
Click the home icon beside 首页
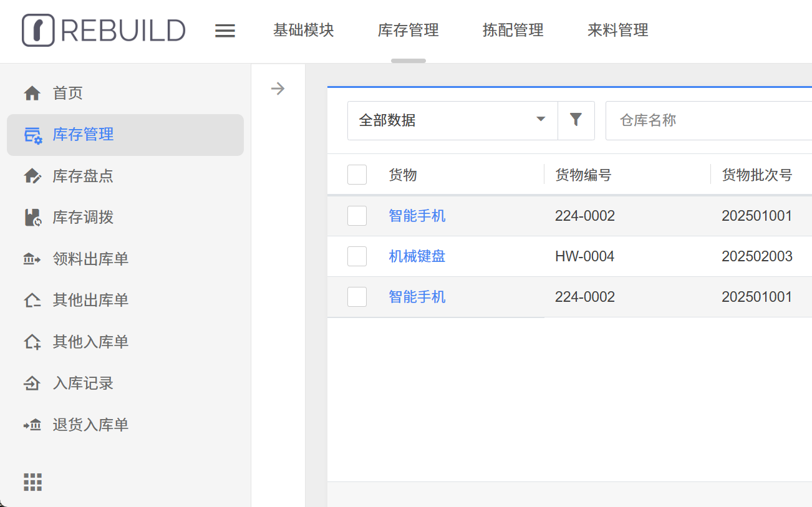(x=32, y=94)
